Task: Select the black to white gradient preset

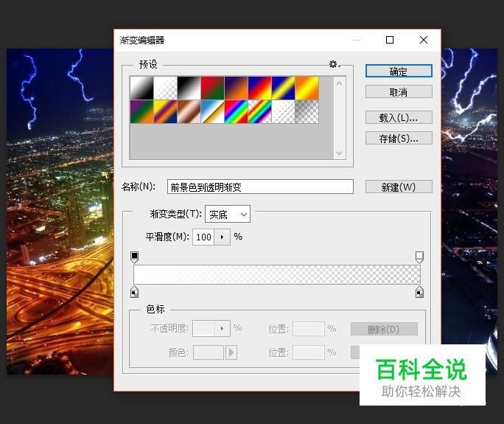Action: tap(141, 88)
